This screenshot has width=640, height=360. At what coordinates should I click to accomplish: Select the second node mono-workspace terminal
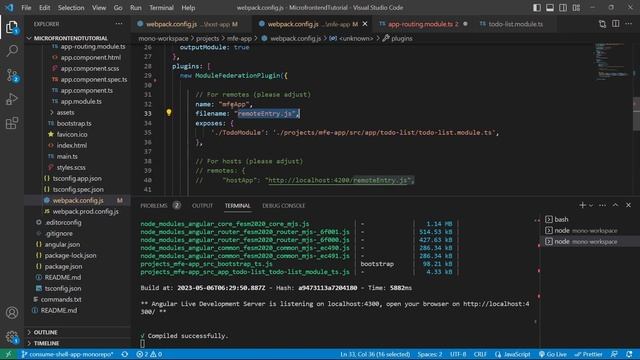(590, 242)
